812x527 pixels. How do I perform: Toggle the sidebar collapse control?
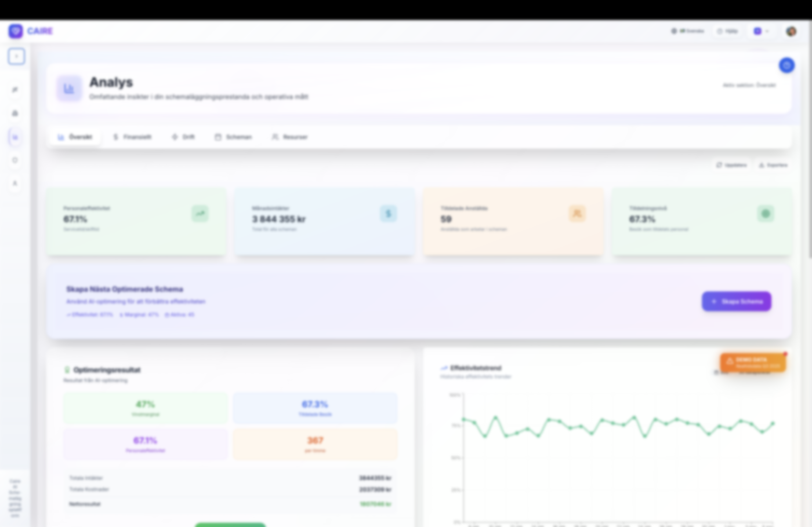pyautogui.click(x=16, y=56)
